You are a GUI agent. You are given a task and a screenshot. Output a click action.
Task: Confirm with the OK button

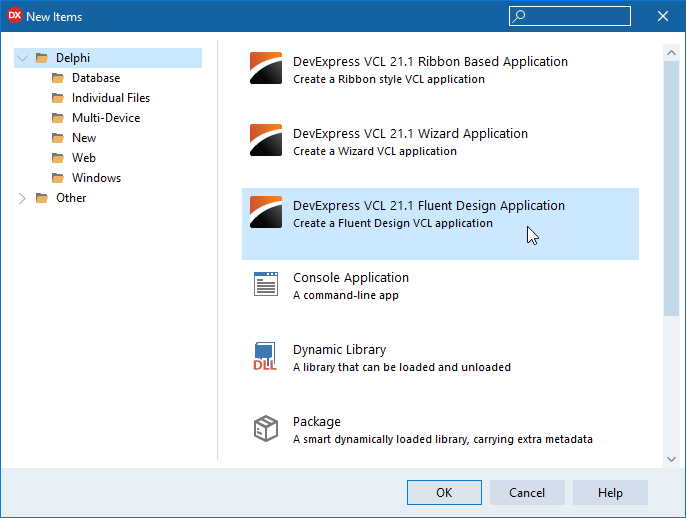click(444, 492)
